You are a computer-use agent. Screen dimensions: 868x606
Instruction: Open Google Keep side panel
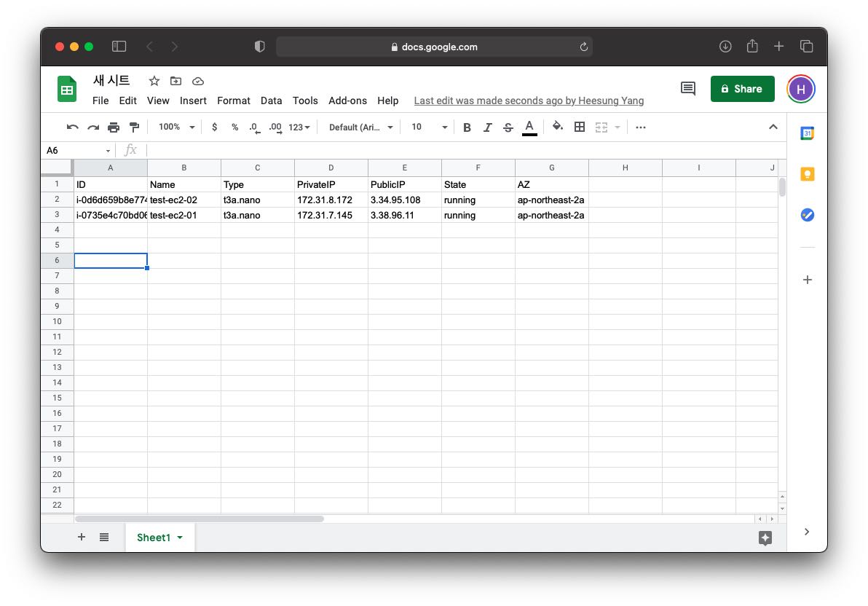point(807,175)
